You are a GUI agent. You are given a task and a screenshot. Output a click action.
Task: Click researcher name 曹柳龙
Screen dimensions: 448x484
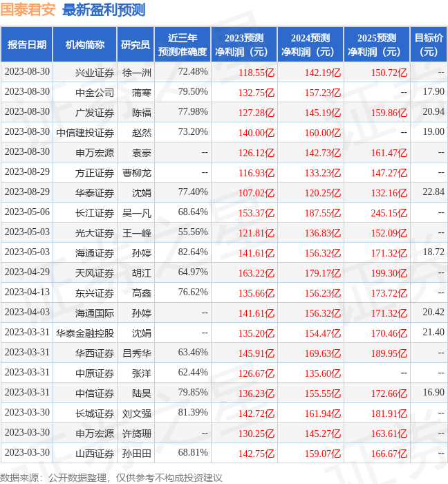pyautogui.click(x=137, y=173)
